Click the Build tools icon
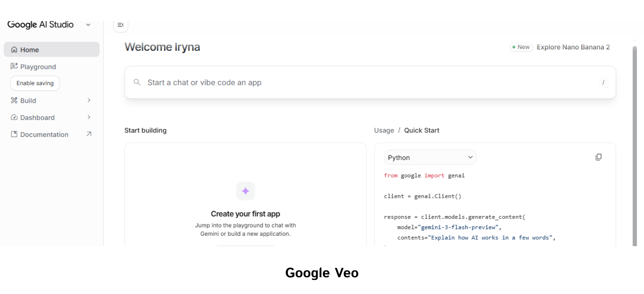The width and height of the screenshot is (644, 294). coord(14,100)
